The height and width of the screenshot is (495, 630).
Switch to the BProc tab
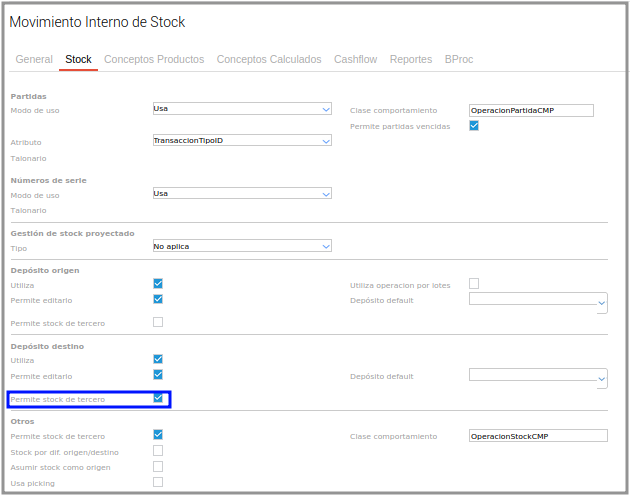(459, 60)
